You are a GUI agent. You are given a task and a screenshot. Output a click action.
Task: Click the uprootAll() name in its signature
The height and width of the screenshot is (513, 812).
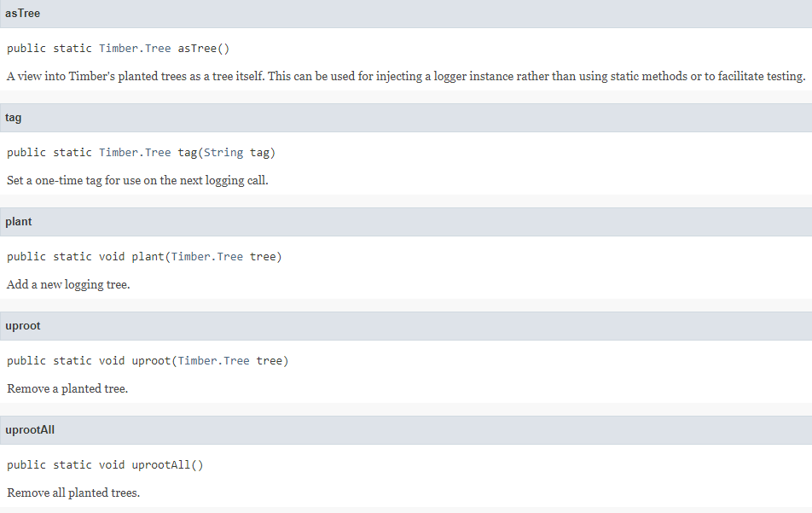(167, 465)
